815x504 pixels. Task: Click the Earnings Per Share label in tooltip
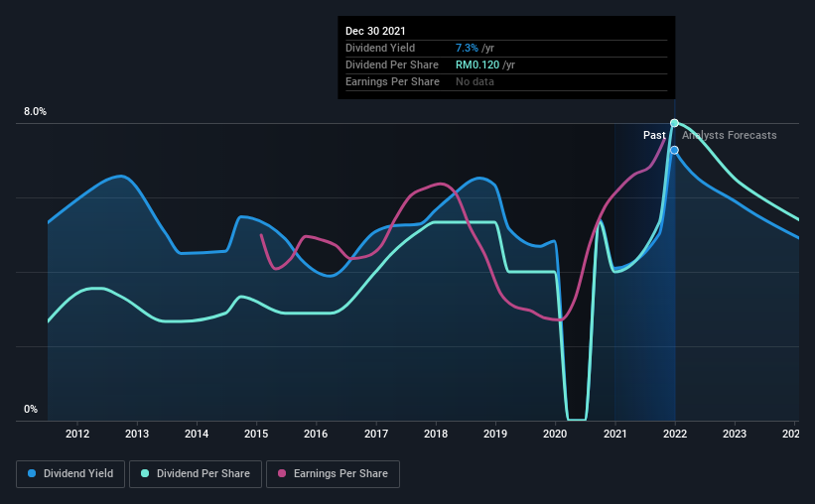click(x=392, y=81)
